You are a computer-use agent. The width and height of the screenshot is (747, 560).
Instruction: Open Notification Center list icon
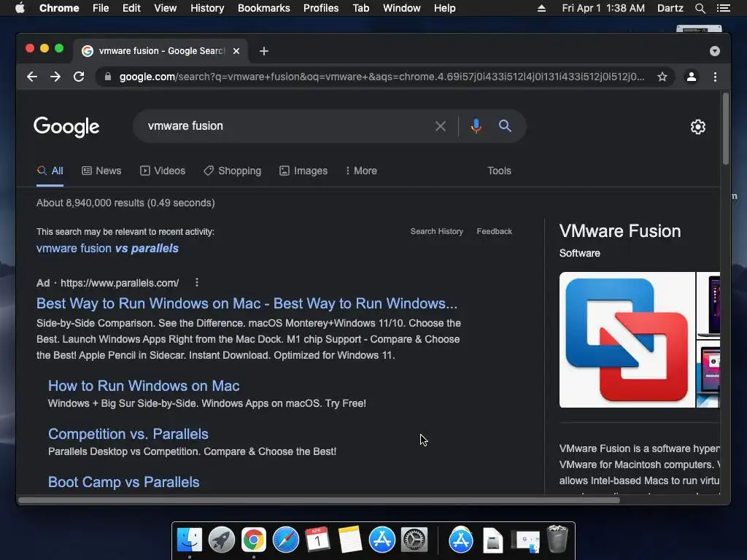point(723,8)
